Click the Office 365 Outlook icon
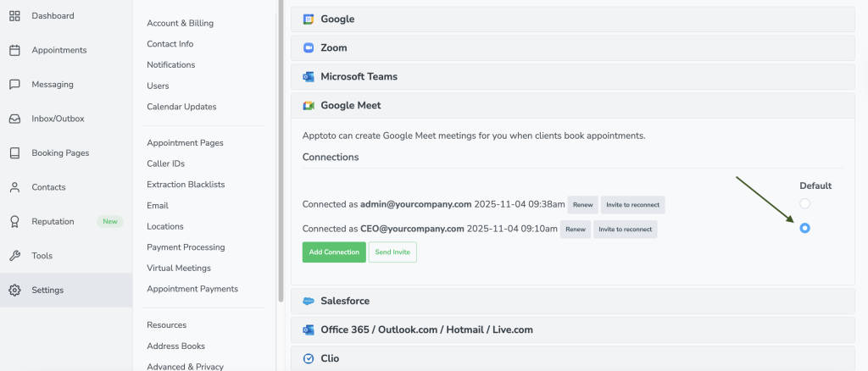The width and height of the screenshot is (868, 371). pos(309,330)
